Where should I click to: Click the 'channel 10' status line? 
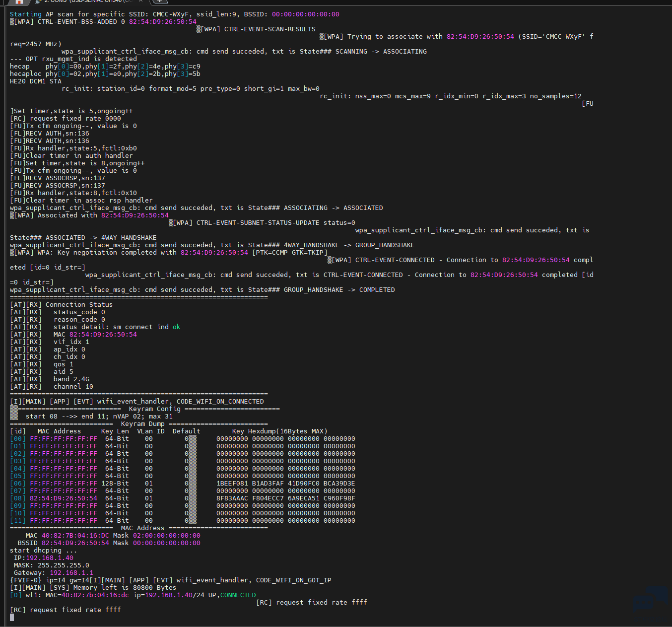click(x=73, y=387)
